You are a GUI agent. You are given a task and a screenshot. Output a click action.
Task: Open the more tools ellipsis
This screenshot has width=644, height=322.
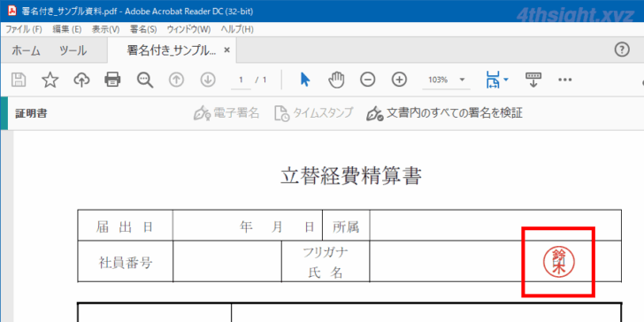565,80
